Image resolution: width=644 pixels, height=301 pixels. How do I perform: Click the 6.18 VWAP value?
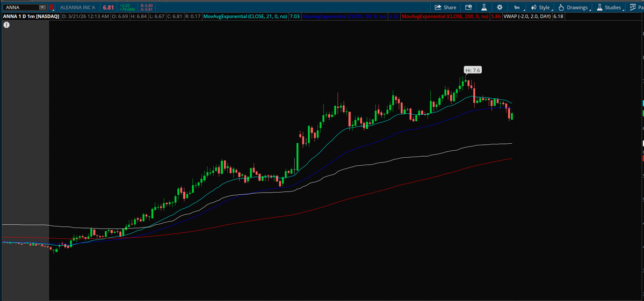pyautogui.click(x=558, y=17)
